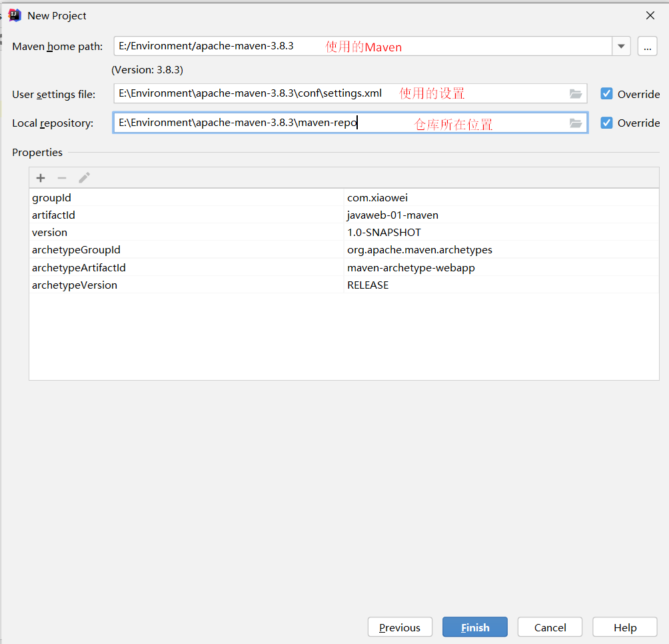Focus the User settings file field
669x644 pixels.
tap(350, 93)
